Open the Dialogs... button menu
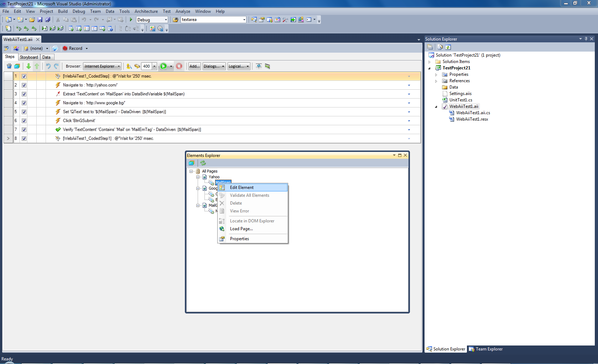Image resolution: width=598 pixels, height=364 pixels. click(214, 66)
